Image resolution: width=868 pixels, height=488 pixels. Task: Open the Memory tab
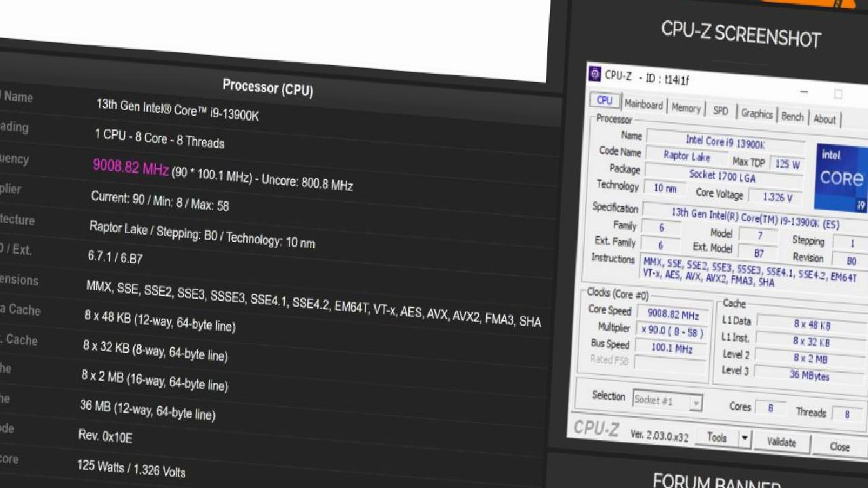click(686, 108)
